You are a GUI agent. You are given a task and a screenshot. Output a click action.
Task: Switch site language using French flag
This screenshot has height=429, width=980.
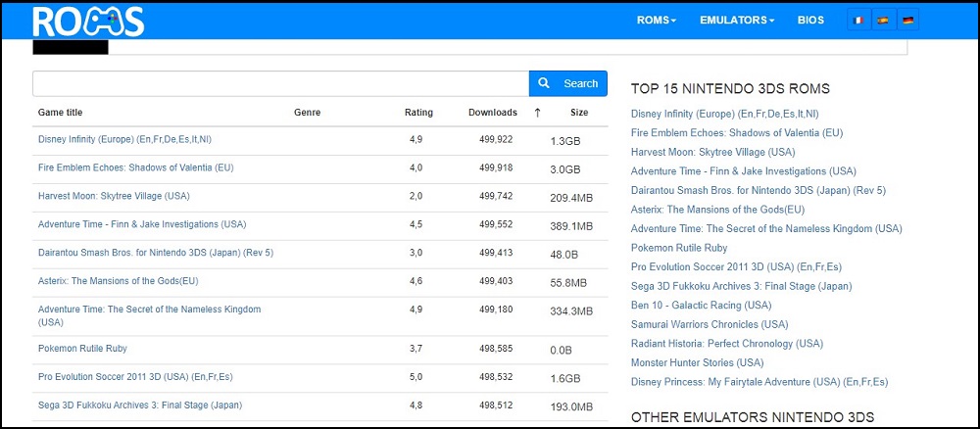pos(859,20)
